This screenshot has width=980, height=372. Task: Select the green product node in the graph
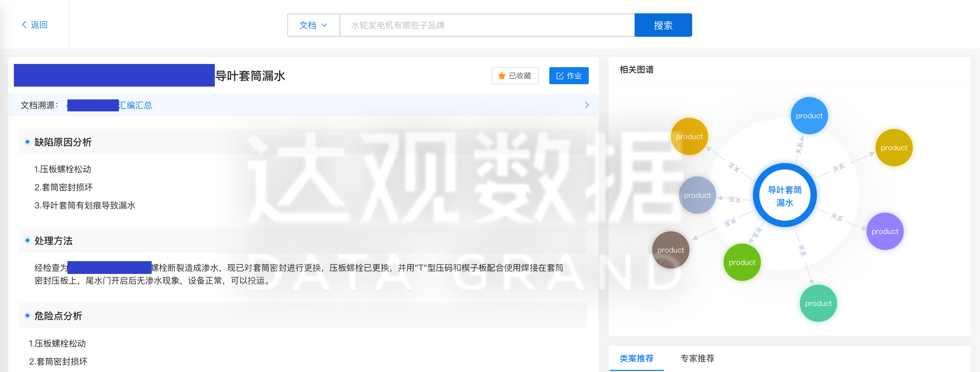pos(742,262)
